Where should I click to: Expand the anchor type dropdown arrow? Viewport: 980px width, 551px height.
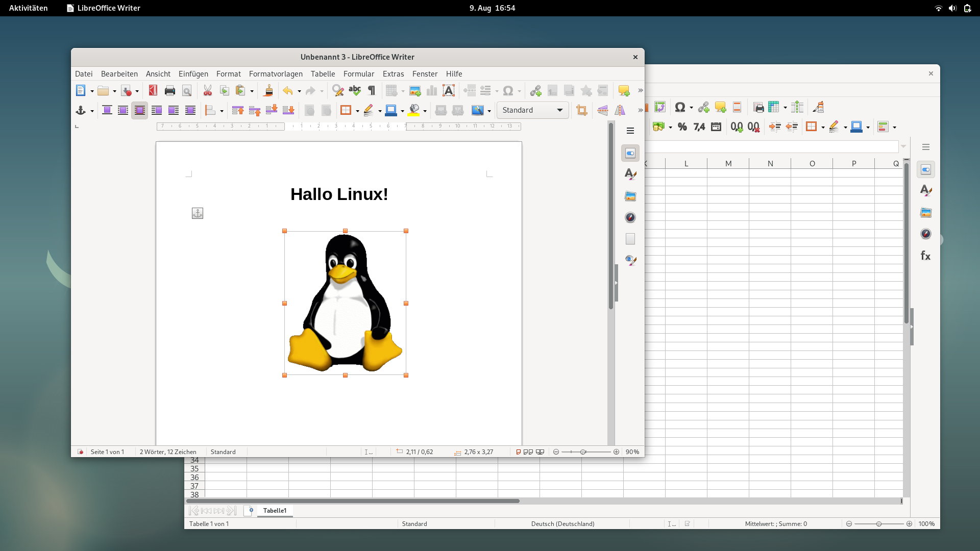tap(92, 111)
